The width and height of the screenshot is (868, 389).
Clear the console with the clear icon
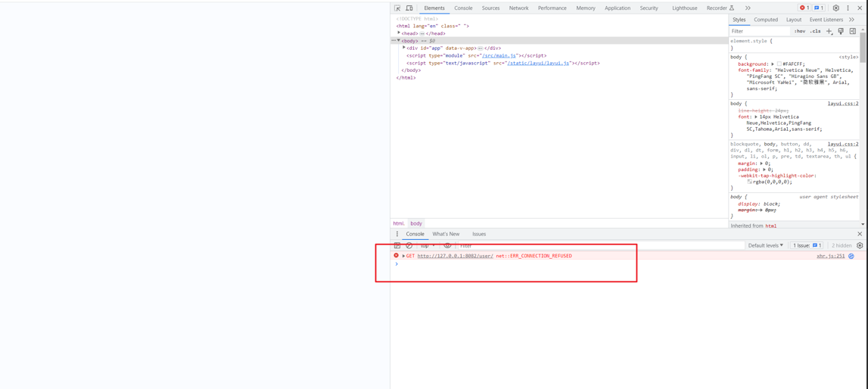[409, 245]
